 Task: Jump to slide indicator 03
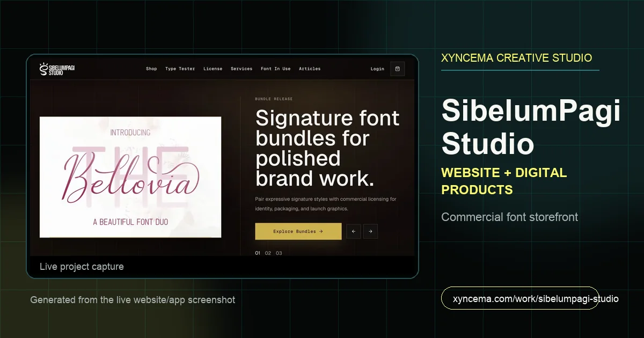(x=279, y=253)
